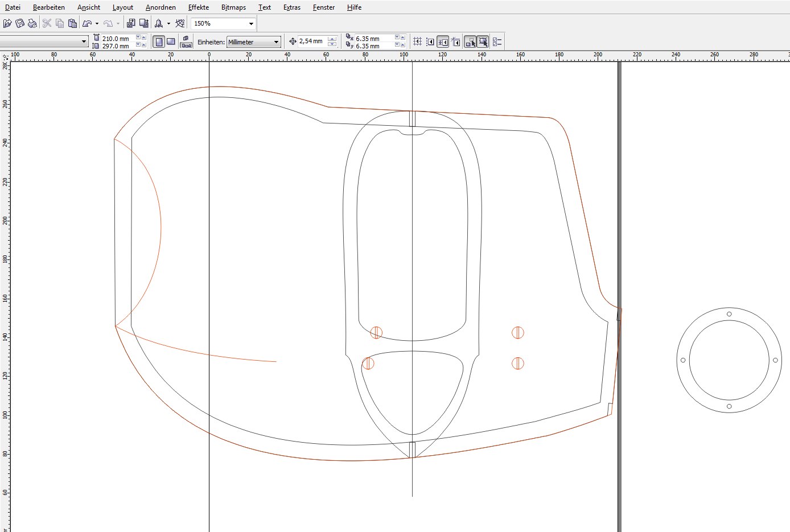Toggle Snap to Grid
The width and height of the screenshot is (790, 532).
[x=417, y=42]
